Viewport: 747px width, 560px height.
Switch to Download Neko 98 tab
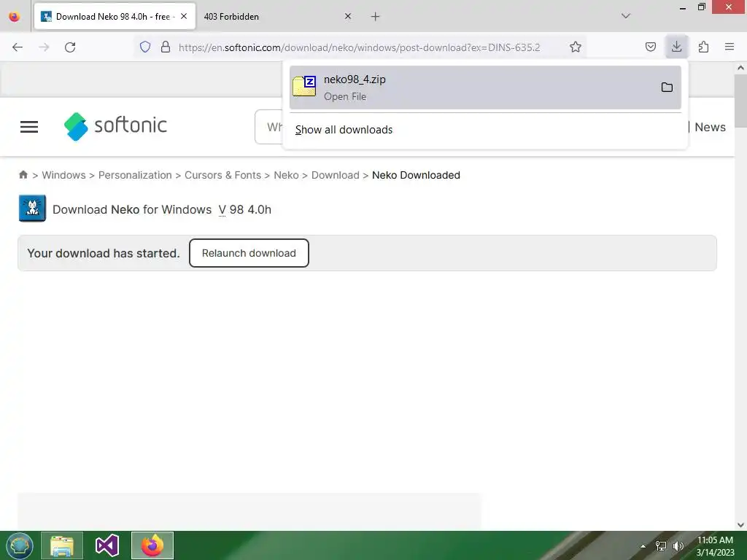point(115,17)
